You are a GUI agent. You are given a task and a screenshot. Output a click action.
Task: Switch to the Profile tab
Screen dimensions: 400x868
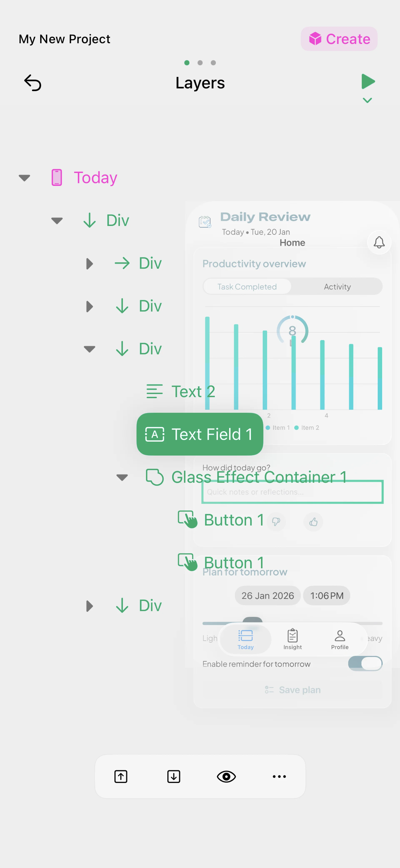point(340,639)
